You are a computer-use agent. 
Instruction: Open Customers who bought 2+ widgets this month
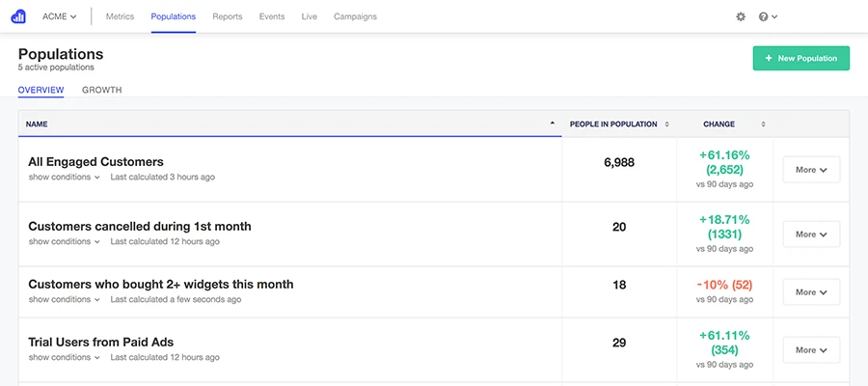click(x=160, y=284)
